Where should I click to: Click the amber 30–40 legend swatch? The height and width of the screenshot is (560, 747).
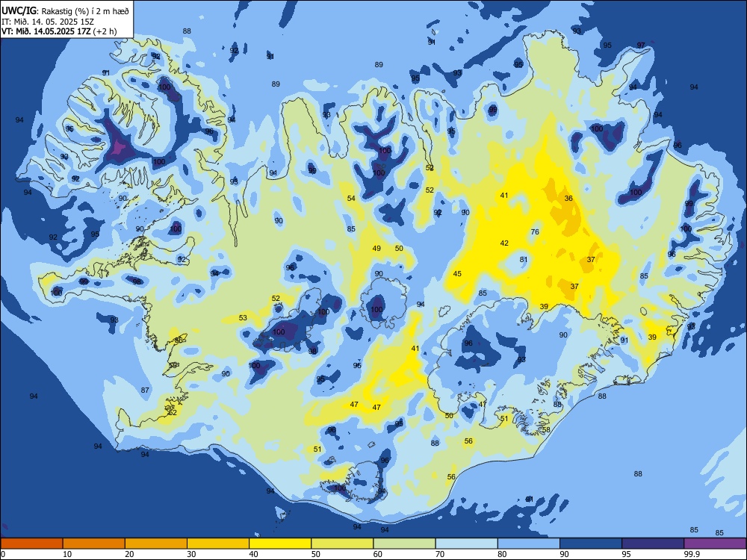tap(218, 544)
